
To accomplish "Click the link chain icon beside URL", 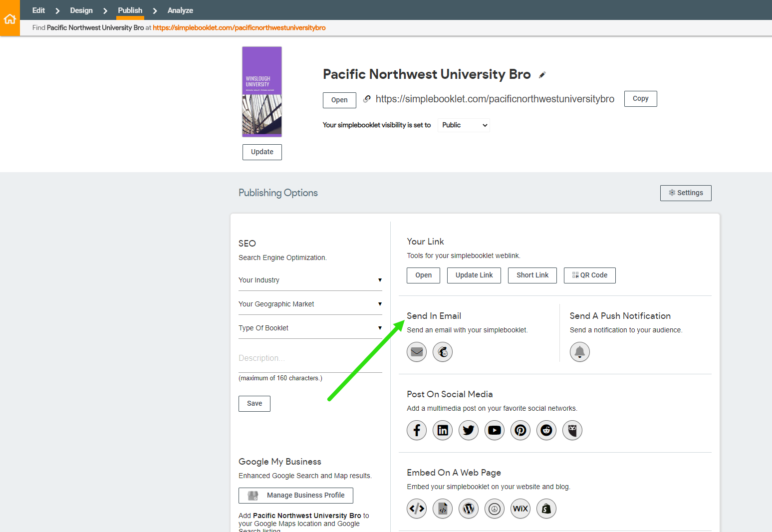I will pyautogui.click(x=367, y=99).
